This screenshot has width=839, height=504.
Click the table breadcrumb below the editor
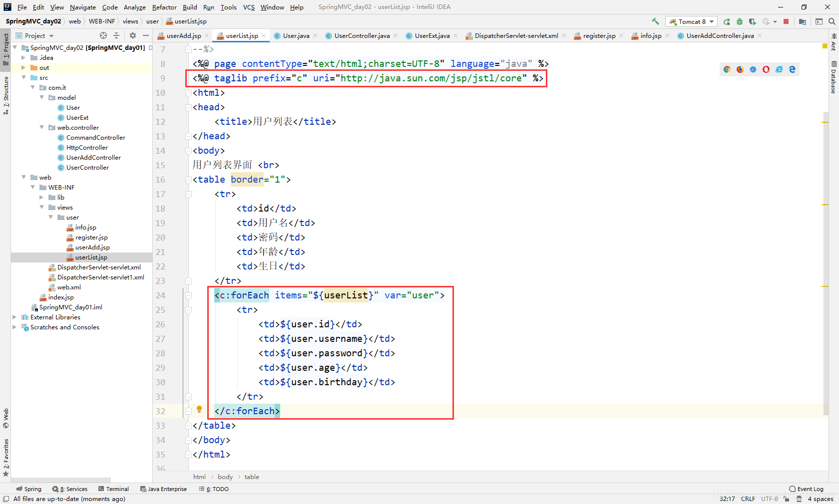252,477
